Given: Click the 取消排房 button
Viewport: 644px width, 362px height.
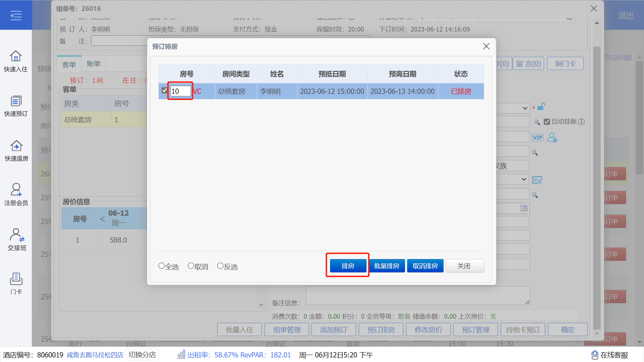Looking at the screenshot, I should click(425, 266).
